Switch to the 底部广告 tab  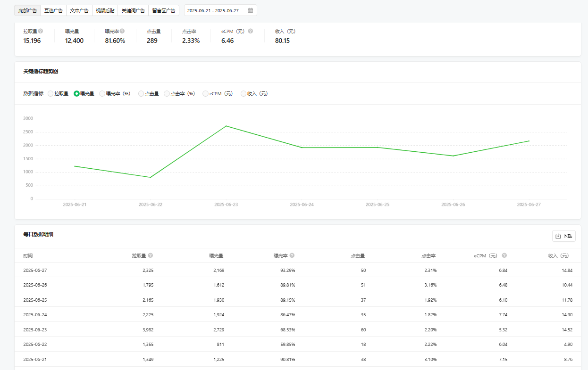coord(27,10)
